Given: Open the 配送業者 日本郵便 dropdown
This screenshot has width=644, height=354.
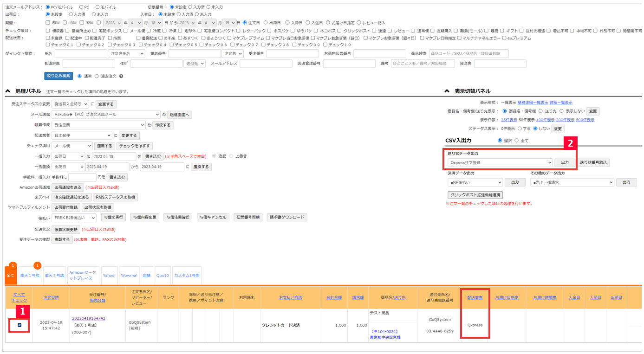Looking at the screenshot, I should coord(81,135).
